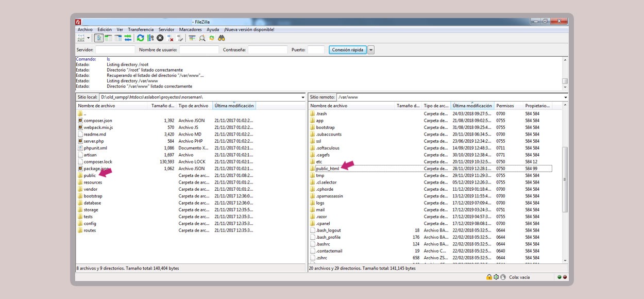Open the Marcadores menu
The height and width of the screenshot is (299, 644).
pyautogui.click(x=191, y=29)
